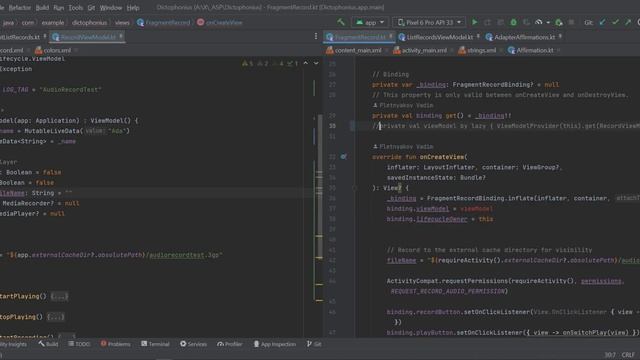Click Apply Changes and Restart Activity icon
The image size is (640, 360).
point(487,22)
